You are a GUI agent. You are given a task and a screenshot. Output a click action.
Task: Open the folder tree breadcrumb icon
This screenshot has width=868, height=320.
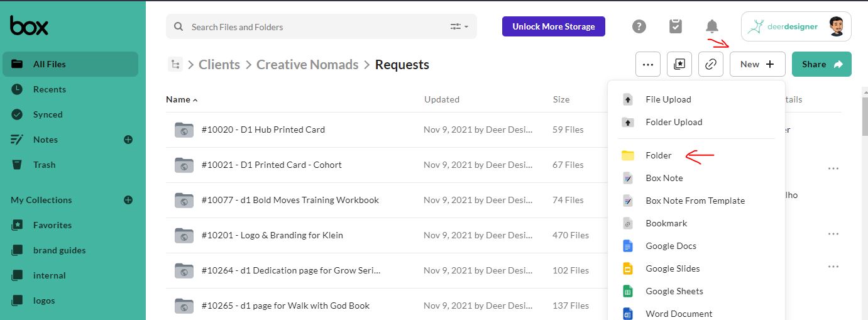click(x=175, y=64)
